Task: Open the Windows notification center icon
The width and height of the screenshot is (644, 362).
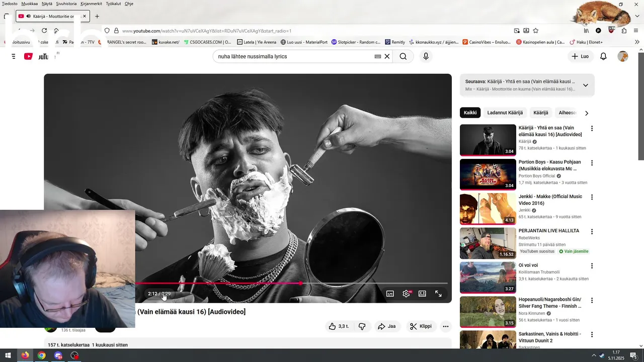Action: (633, 355)
